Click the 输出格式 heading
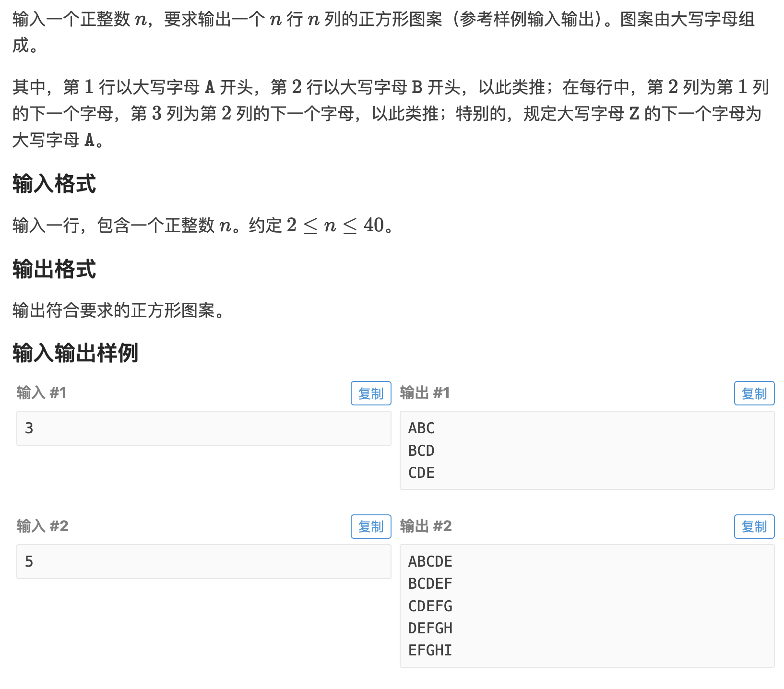This screenshot has width=784, height=689. [54, 269]
